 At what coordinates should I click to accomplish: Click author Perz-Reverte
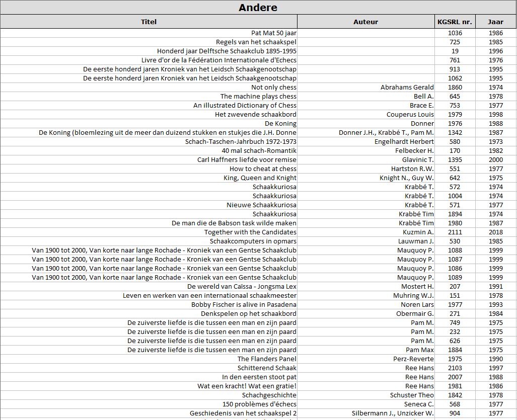[413, 359]
